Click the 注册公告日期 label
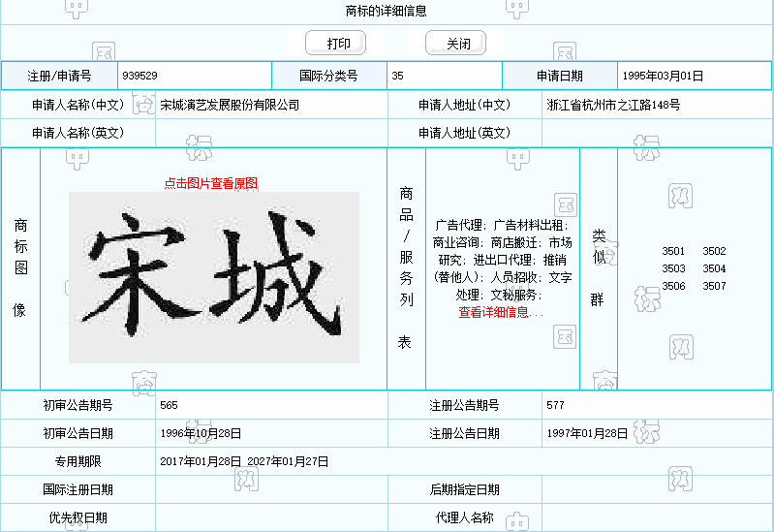The height and width of the screenshot is (532, 774). click(x=465, y=433)
